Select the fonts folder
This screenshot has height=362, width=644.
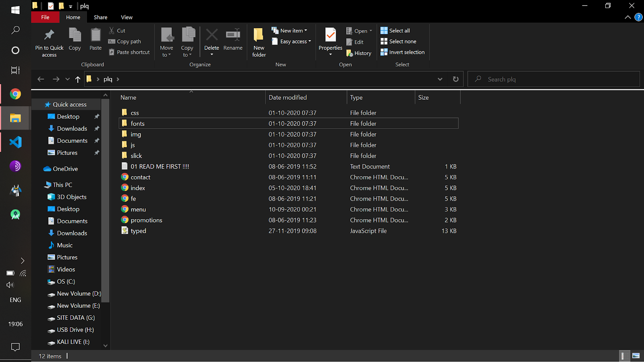tap(289, 123)
